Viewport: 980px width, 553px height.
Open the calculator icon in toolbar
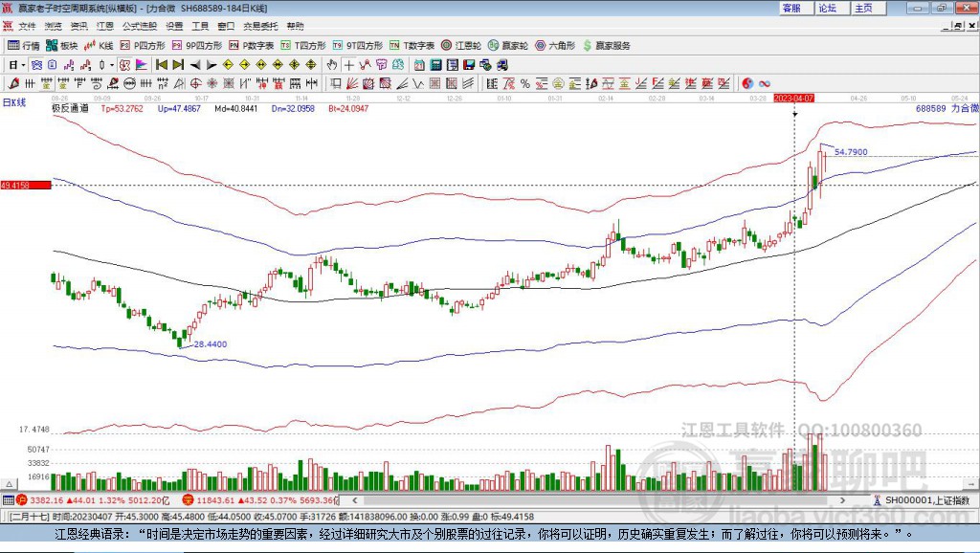(435, 65)
